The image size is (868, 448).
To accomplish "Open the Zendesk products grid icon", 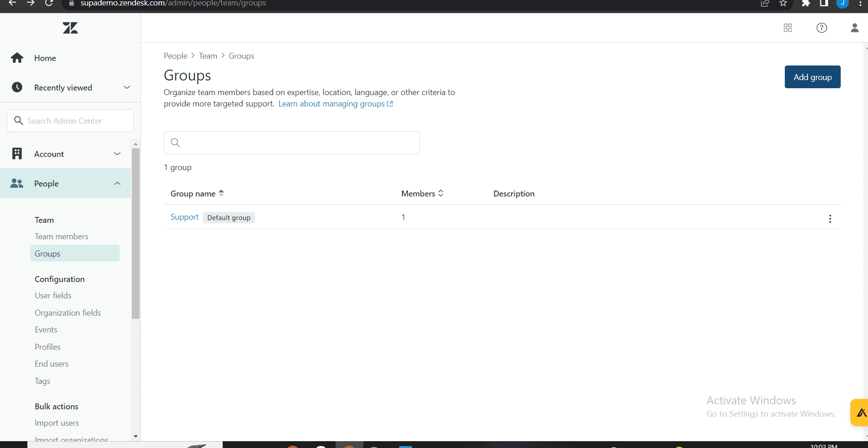I will 788,28.
